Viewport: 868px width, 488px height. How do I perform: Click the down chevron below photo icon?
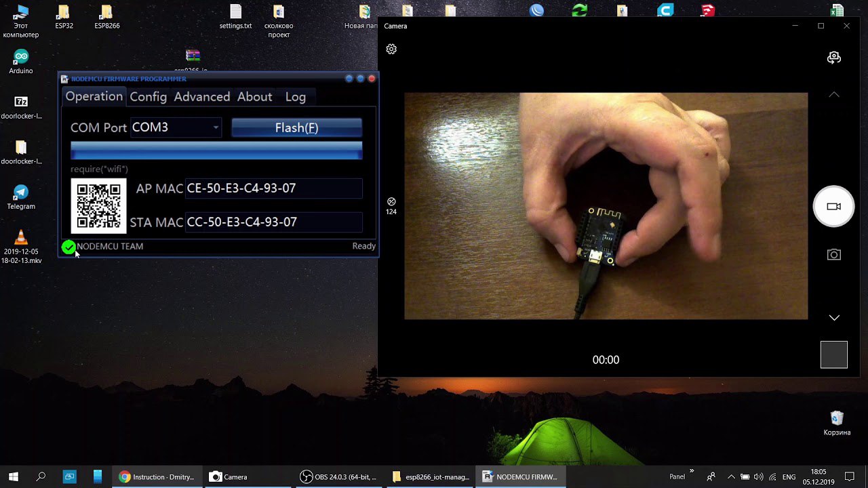coord(834,318)
